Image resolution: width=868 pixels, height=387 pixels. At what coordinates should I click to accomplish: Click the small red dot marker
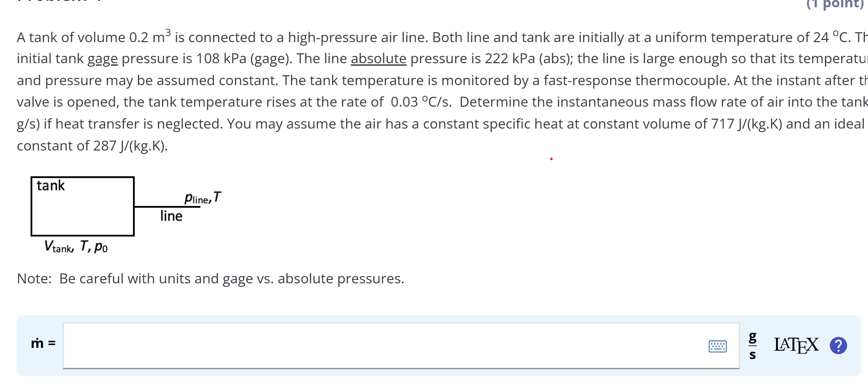pos(551,159)
